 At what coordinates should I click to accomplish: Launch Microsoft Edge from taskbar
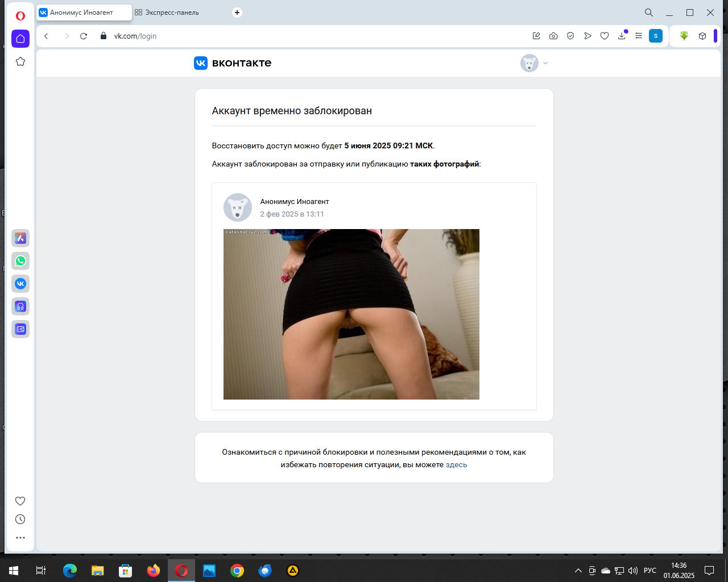coord(70,571)
